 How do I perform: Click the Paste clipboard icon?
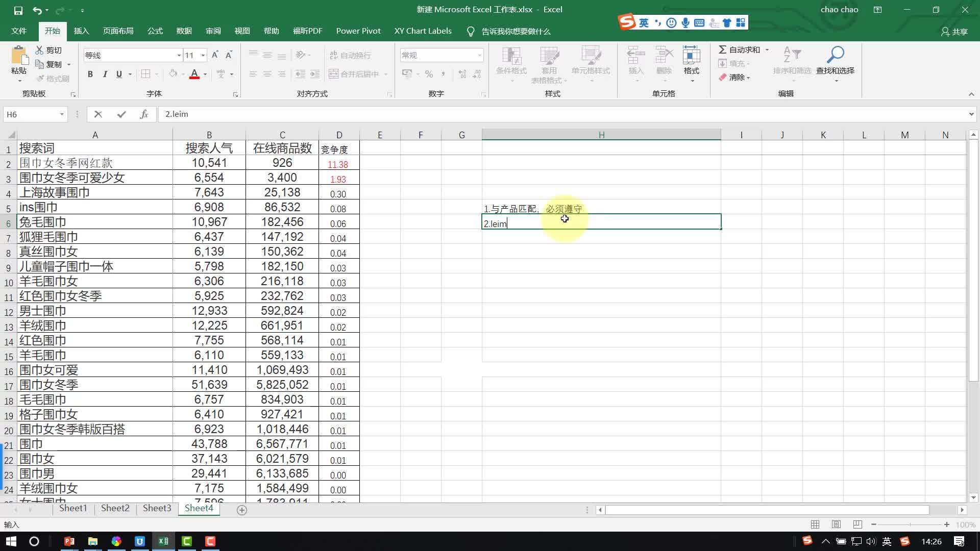point(19,55)
